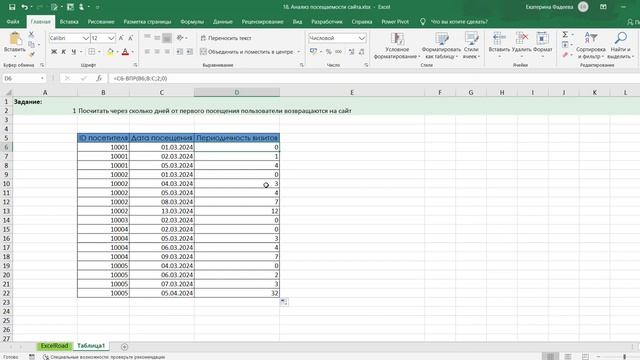Click Переносить текст wrap text button
640x360 pixels.
coord(226,38)
